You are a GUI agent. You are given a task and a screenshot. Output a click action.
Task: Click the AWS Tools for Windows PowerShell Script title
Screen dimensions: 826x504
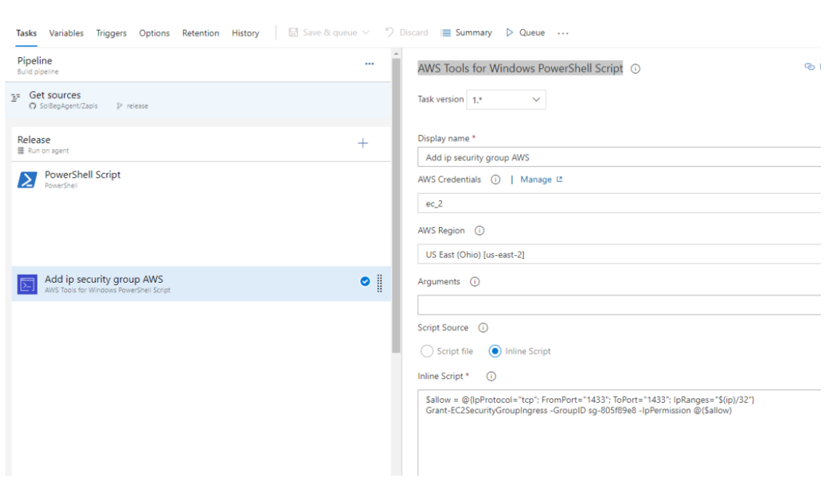[521, 69]
